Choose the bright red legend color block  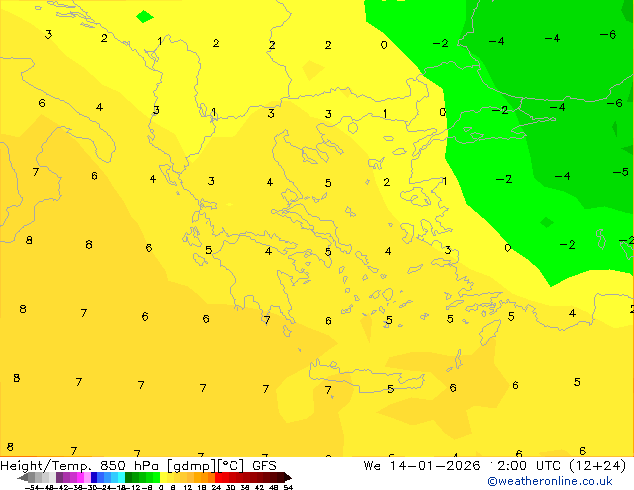click(x=218, y=477)
